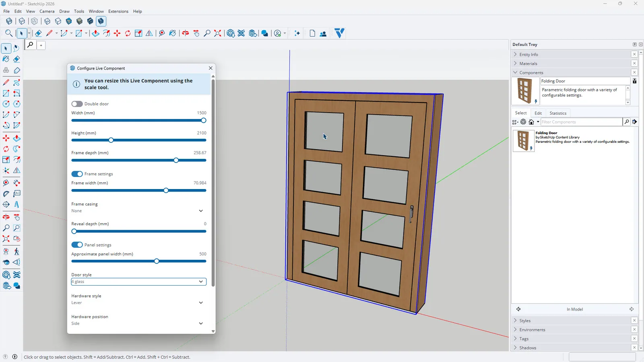Open the V-Ray logo toolbar icon

tap(340, 33)
